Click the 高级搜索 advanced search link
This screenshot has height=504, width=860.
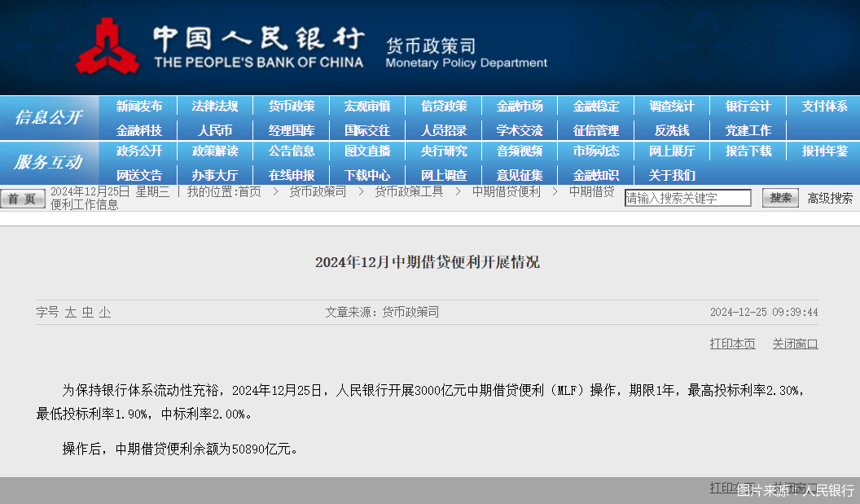(x=830, y=197)
